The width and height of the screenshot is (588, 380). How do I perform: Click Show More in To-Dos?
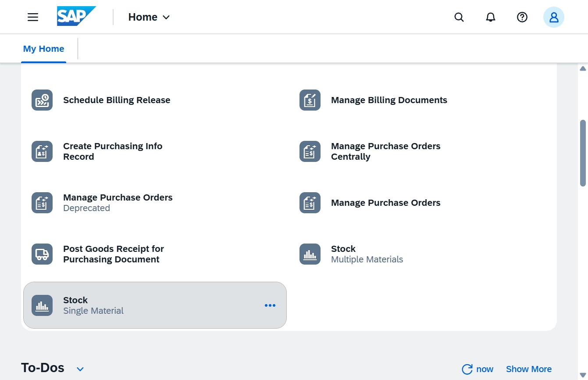(529, 369)
